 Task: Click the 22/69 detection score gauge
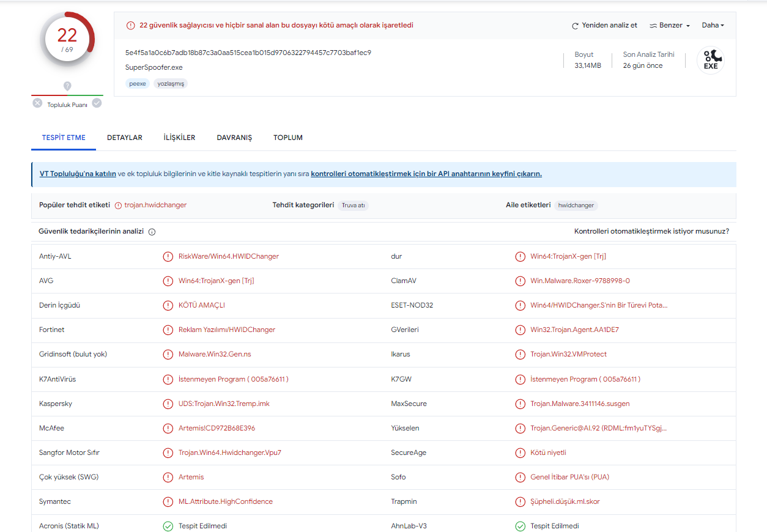[67, 40]
